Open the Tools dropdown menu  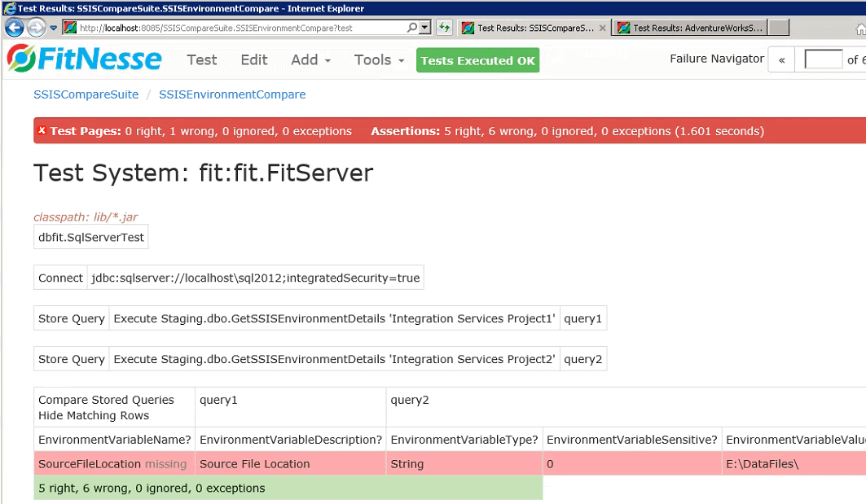(378, 60)
